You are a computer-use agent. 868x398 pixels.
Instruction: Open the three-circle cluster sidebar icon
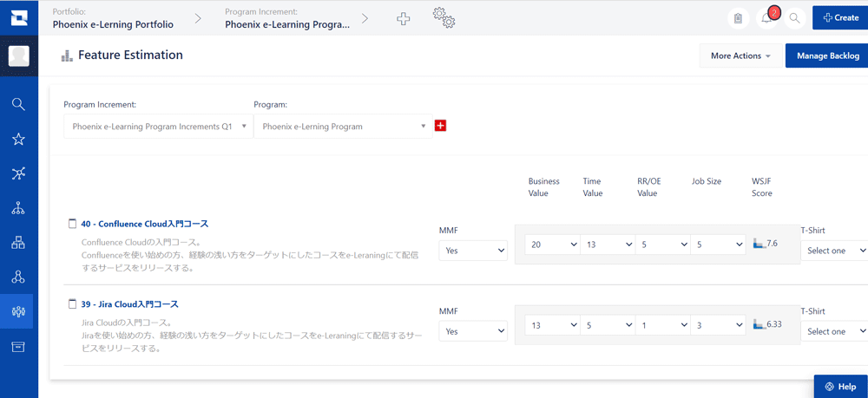coord(19,277)
